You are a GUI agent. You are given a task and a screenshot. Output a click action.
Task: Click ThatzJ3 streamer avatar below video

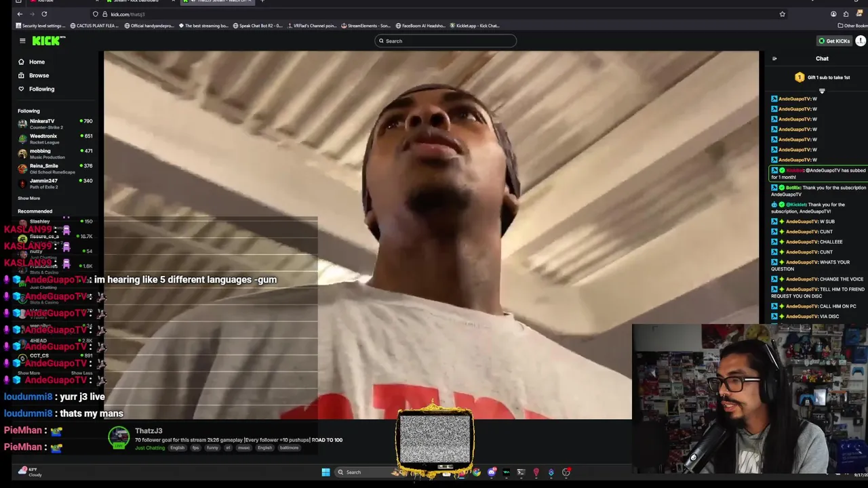tap(119, 438)
